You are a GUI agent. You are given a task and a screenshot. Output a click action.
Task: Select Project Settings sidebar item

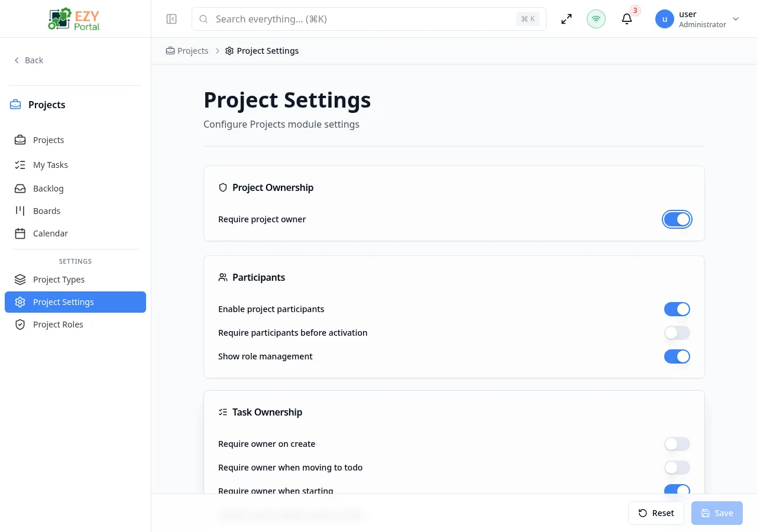click(x=75, y=302)
